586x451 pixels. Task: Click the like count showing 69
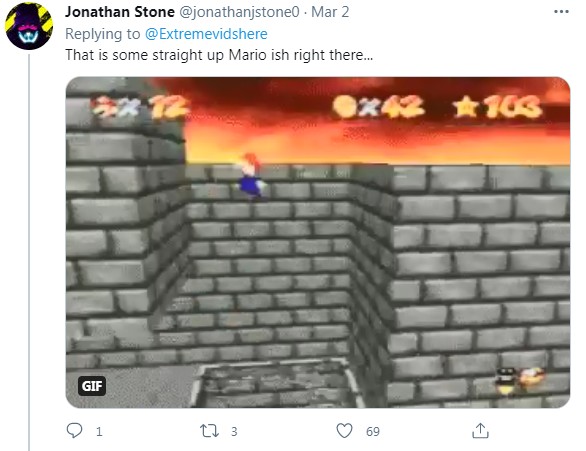pyautogui.click(x=373, y=432)
